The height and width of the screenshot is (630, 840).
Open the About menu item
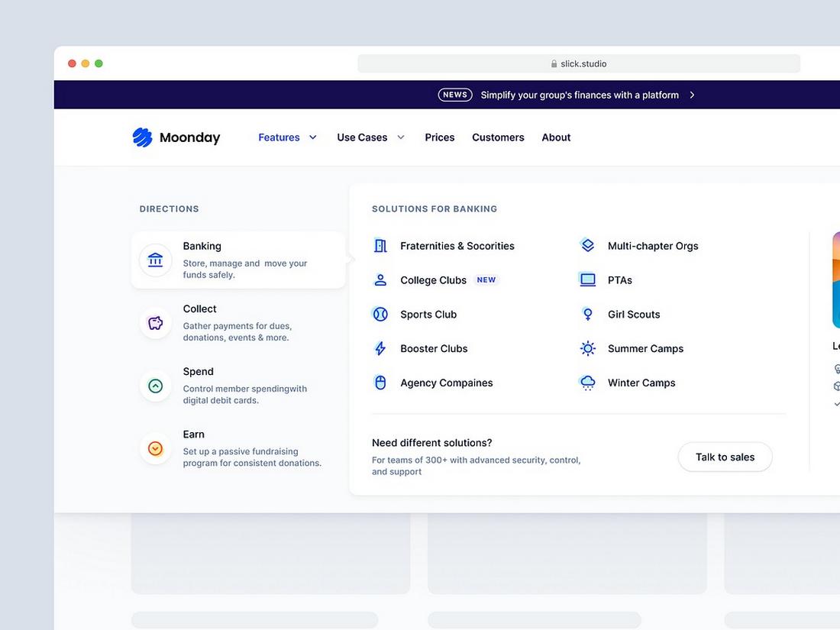click(556, 137)
